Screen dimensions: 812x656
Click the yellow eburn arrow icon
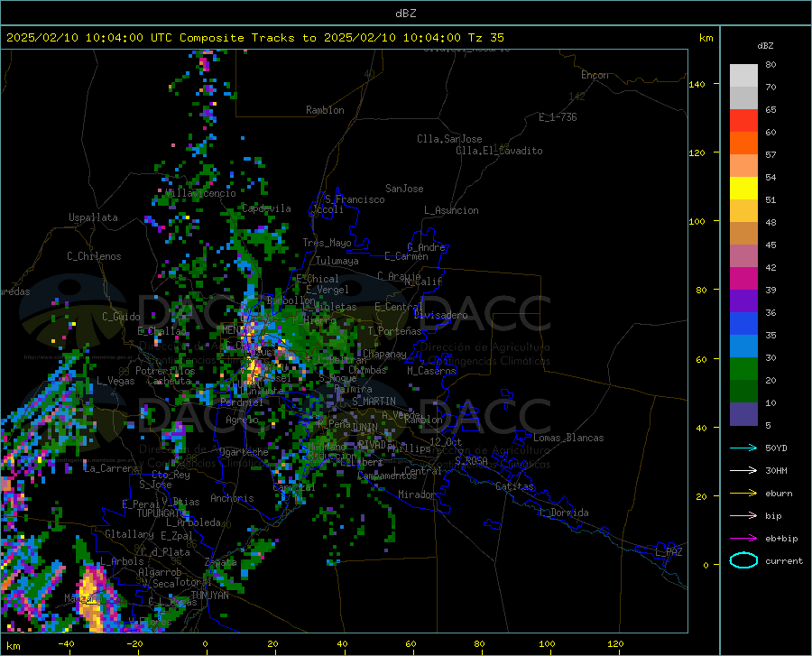click(x=743, y=494)
